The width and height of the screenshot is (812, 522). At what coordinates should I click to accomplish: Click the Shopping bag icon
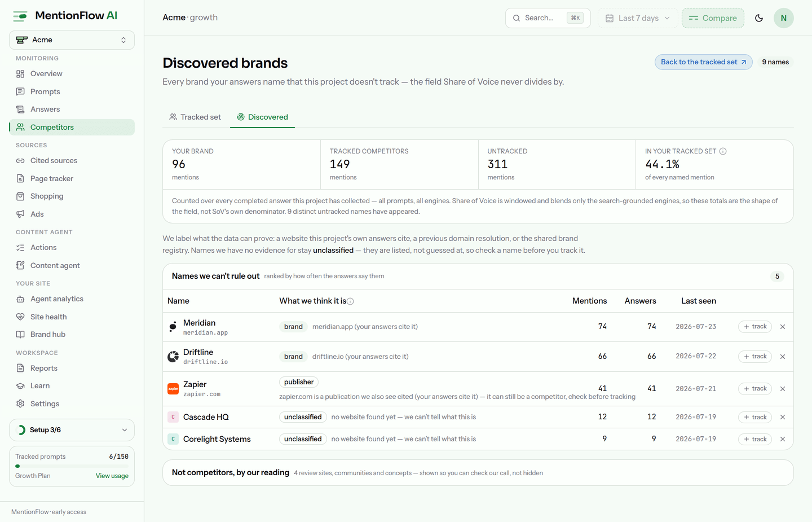point(20,196)
